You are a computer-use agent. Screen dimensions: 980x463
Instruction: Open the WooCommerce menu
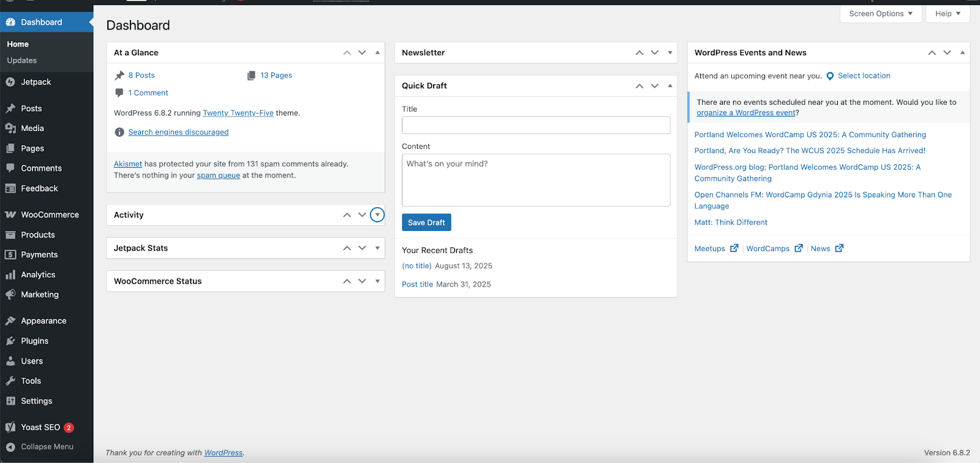[47, 215]
